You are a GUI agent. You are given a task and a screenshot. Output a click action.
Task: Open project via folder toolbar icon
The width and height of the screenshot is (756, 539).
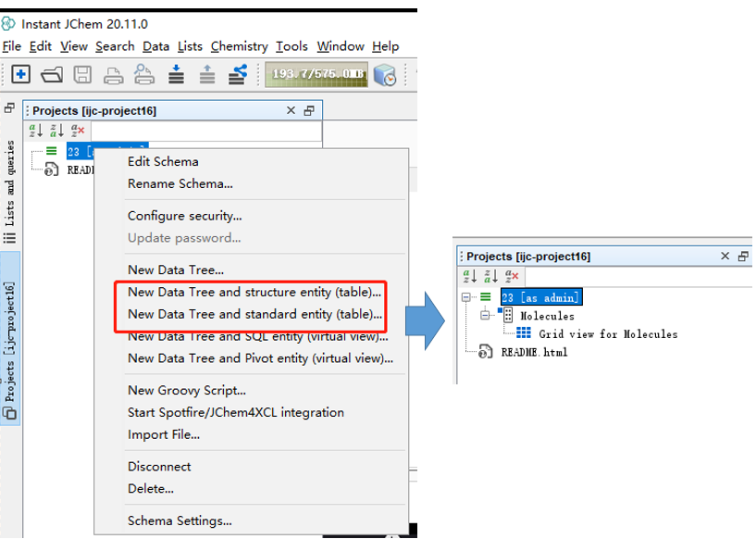(x=52, y=75)
